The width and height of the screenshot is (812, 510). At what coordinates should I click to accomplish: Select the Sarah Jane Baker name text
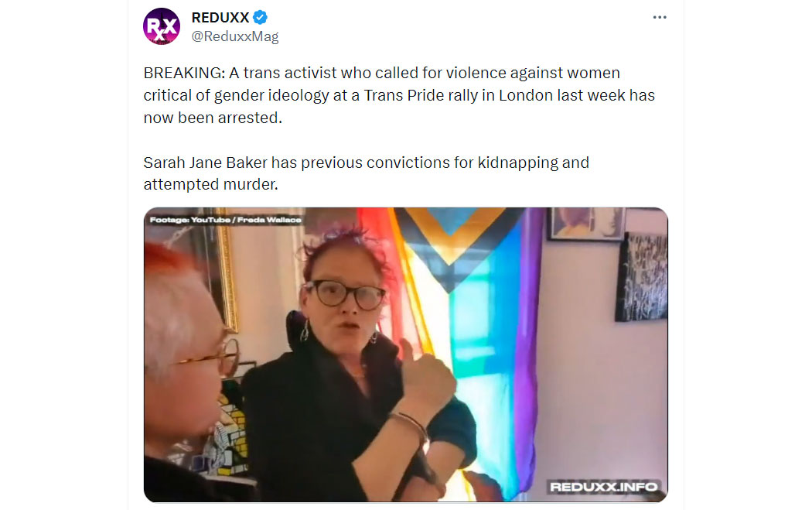pyautogui.click(x=206, y=163)
